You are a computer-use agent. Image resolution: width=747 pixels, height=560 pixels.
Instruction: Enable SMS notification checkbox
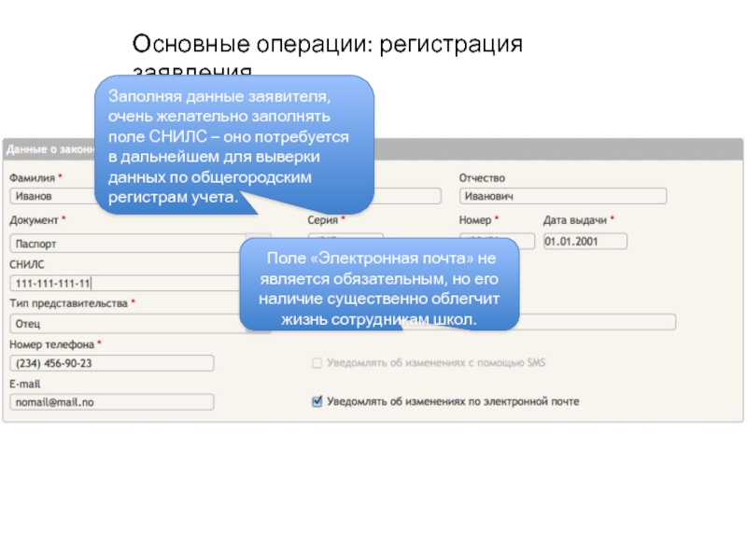[317, 363]
